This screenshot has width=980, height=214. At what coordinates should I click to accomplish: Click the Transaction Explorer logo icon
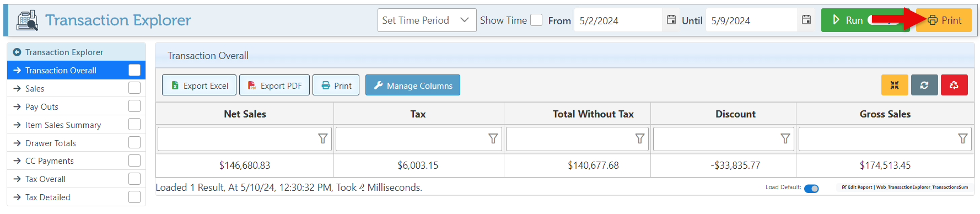pos(27,20)
